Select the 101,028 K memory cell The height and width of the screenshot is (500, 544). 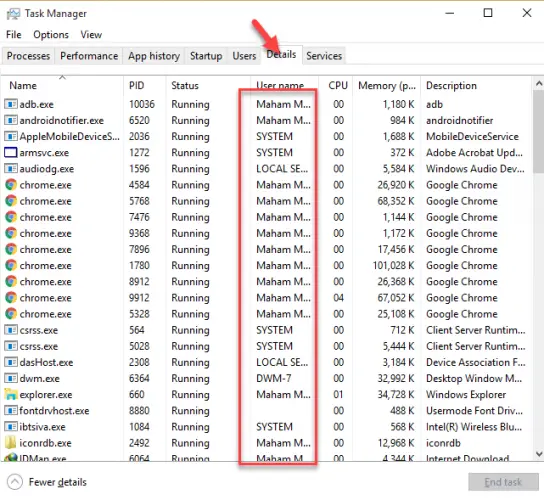click(393, 266)
